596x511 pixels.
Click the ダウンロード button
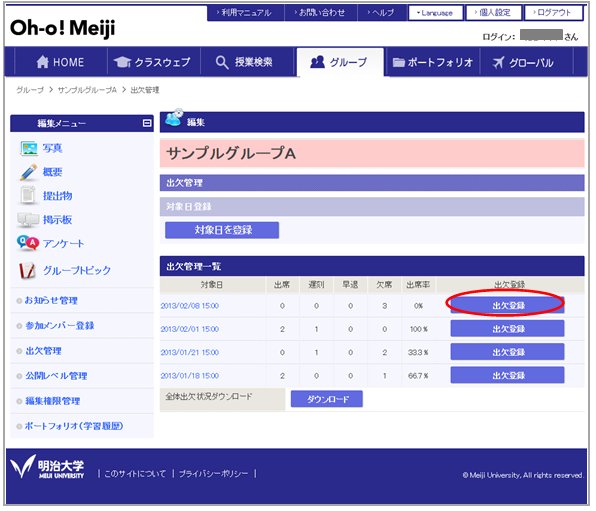[327, 399]
